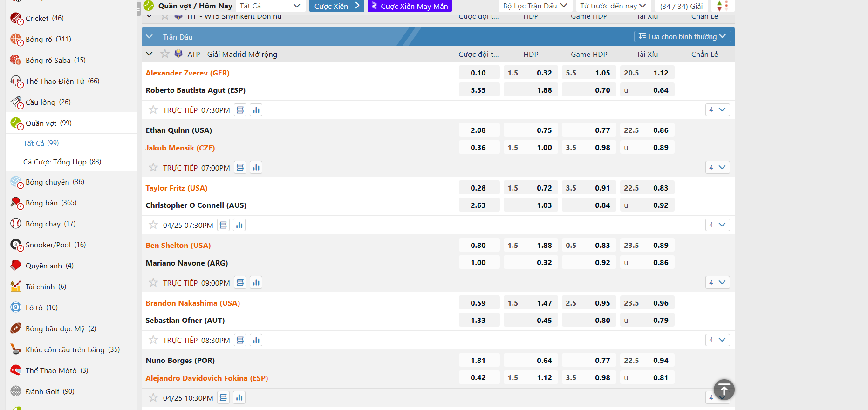Open Đánh Golf (90) menu item
Image resolution: width=868 pixels, height=410 pixels.
click(71, 391)
